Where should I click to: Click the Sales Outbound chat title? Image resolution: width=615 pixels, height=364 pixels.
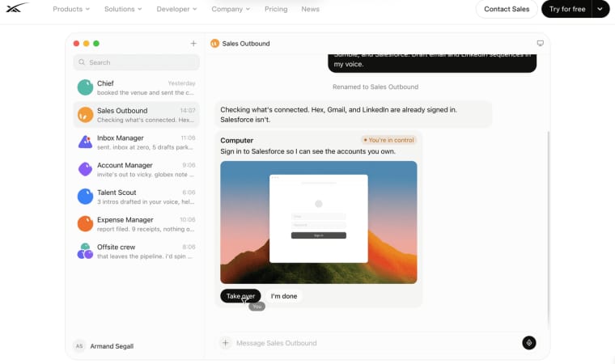[246, 44]
